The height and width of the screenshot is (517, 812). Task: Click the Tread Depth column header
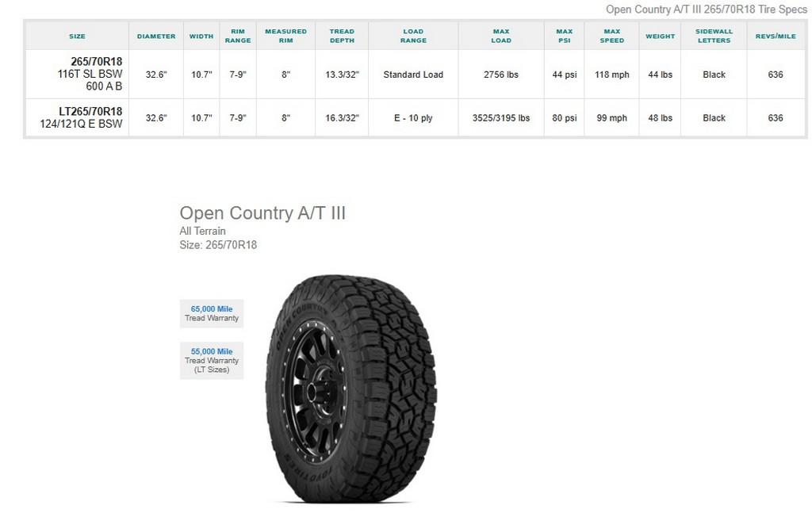(342, 36)
